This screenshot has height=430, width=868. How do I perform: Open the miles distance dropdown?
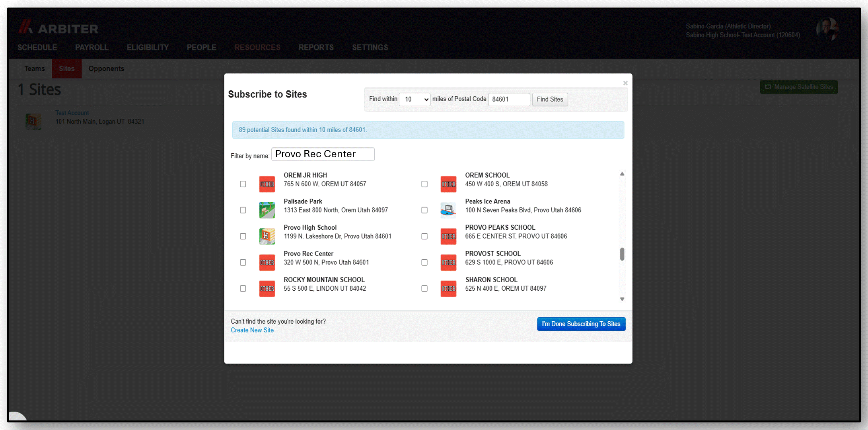coord(415,99)
